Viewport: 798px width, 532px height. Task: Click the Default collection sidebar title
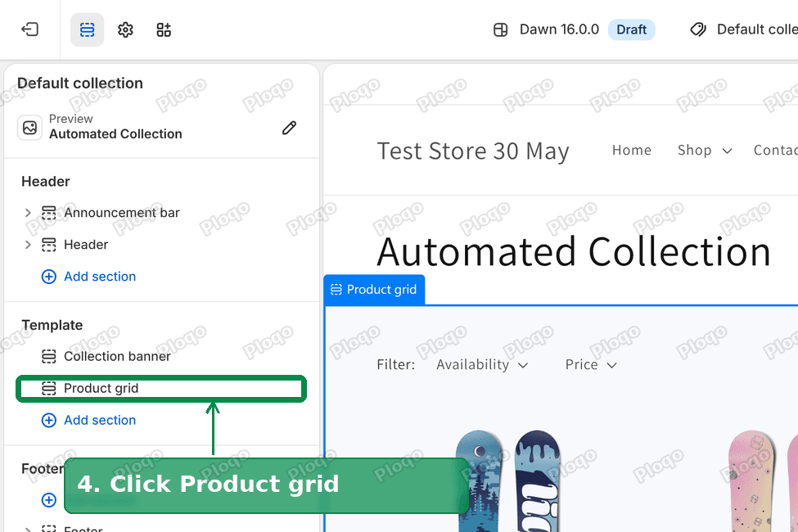click(x=80, y=83)
